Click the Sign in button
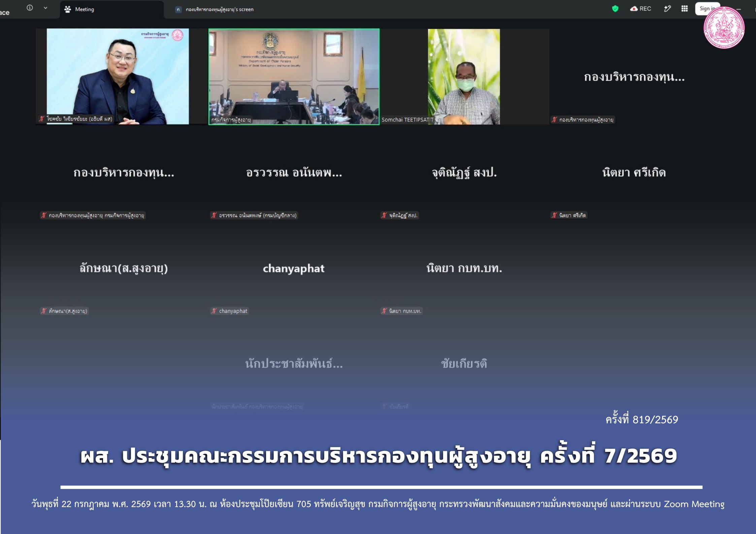The height and width of the screenshot is (534, 756). (707, 9)
